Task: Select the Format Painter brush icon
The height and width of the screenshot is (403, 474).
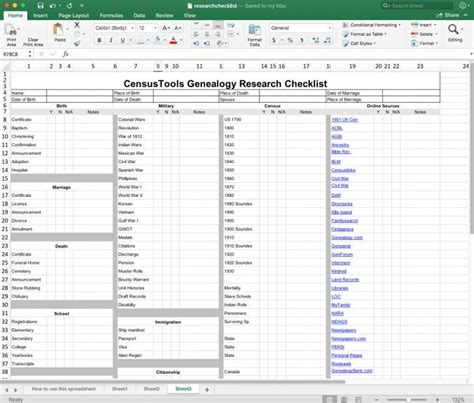Action: 77,43
